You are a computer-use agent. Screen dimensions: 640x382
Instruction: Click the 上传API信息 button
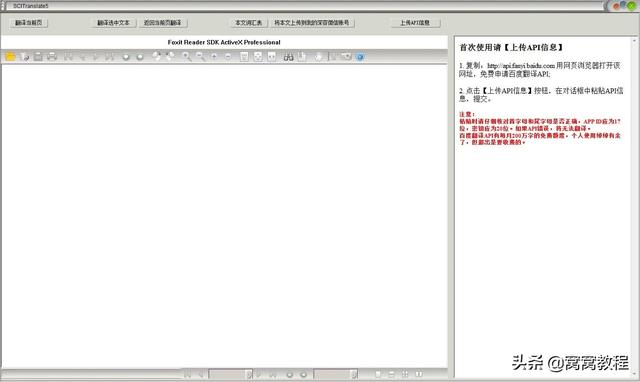[x=415, y=23]
